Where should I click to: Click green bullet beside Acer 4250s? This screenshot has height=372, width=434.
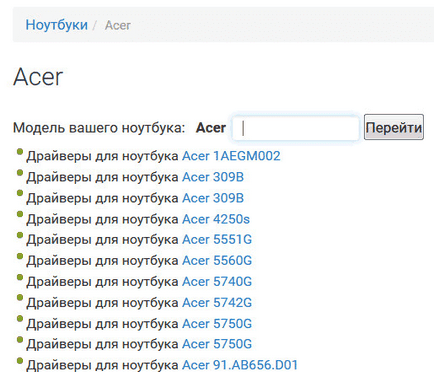(20, 214)
